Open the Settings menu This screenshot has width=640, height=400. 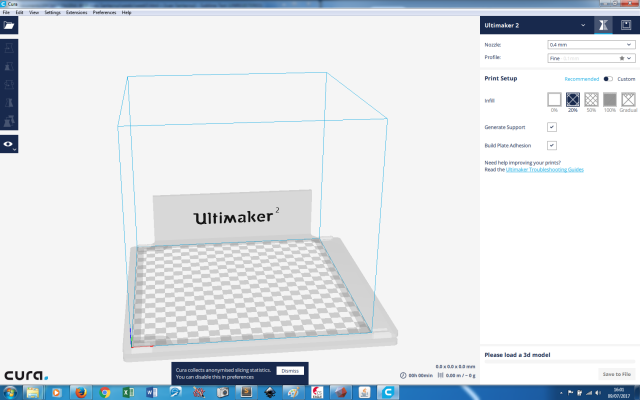pos(52,12)
